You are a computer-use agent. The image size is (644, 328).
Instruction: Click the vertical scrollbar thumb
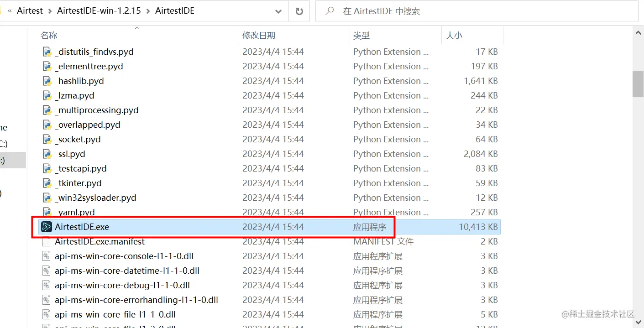(638, 83)
